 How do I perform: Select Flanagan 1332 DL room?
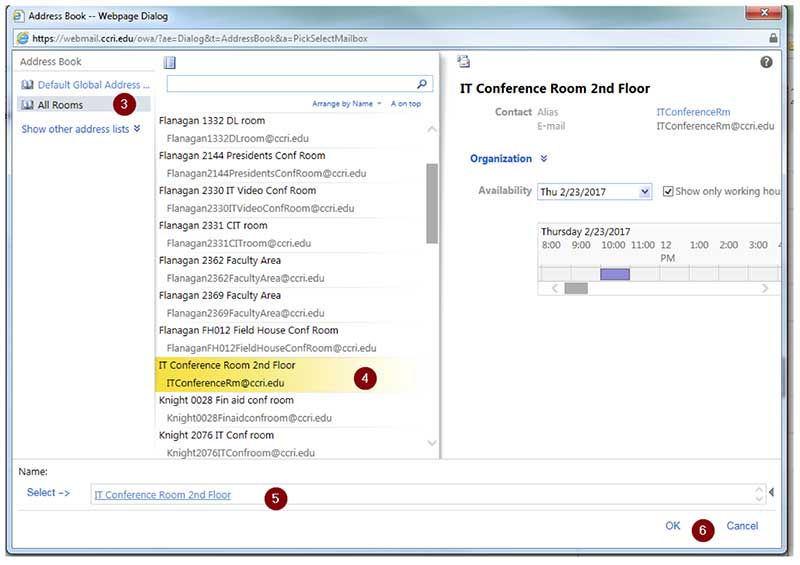point(292,130)
